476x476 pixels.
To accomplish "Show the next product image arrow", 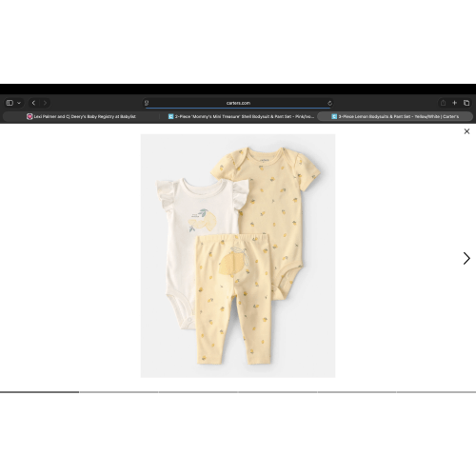I will (x=466, y=258).
